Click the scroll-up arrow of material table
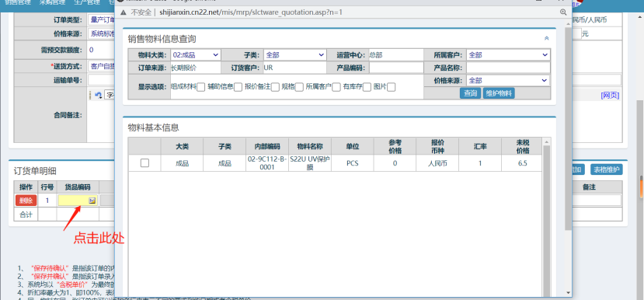Image resolution: width=644 pixels, height=300 pixels. click(x=546, y=142)
